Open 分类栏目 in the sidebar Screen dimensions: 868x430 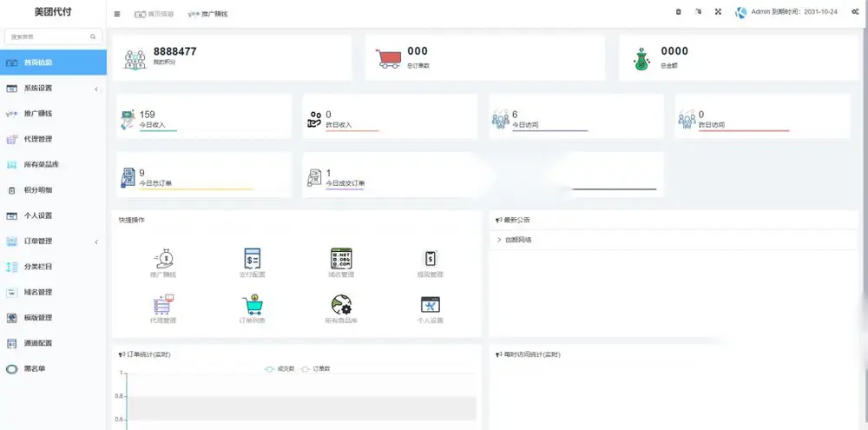coord(53,267)
